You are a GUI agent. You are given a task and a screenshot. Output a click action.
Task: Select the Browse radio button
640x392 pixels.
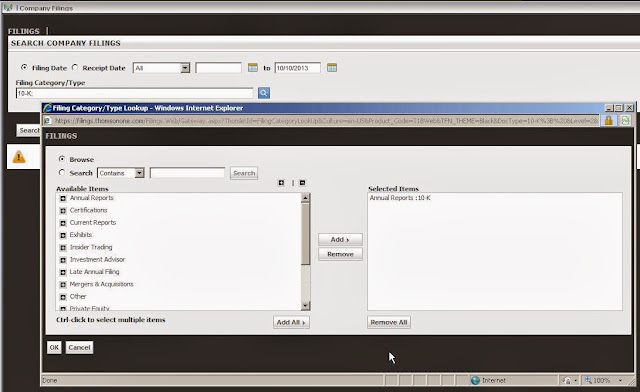(x=62, y=159)
